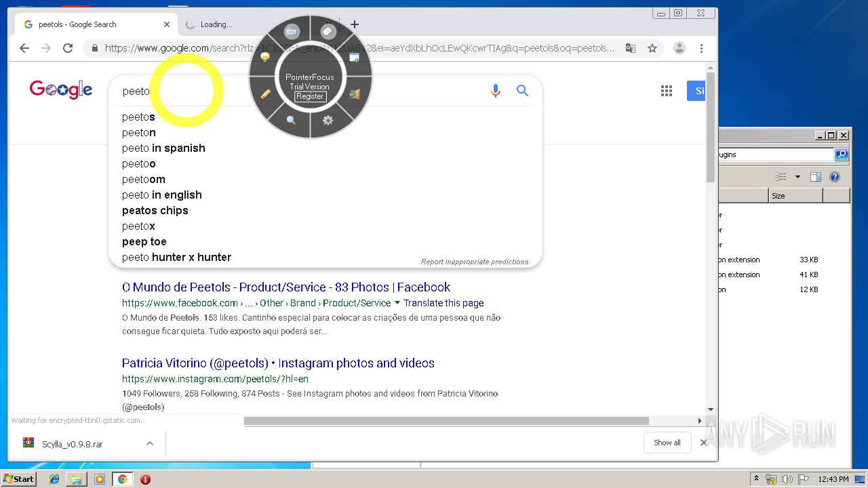
Task: Switch to the peetols - Google Search tab
Action: coord(96,24)
